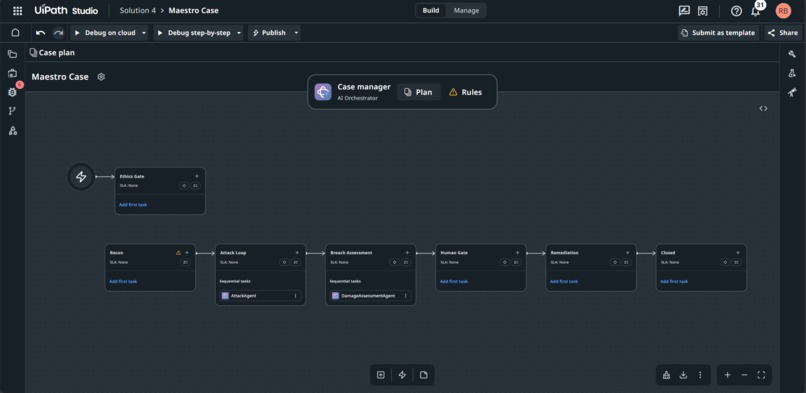Open the source control branch icon

12,111
